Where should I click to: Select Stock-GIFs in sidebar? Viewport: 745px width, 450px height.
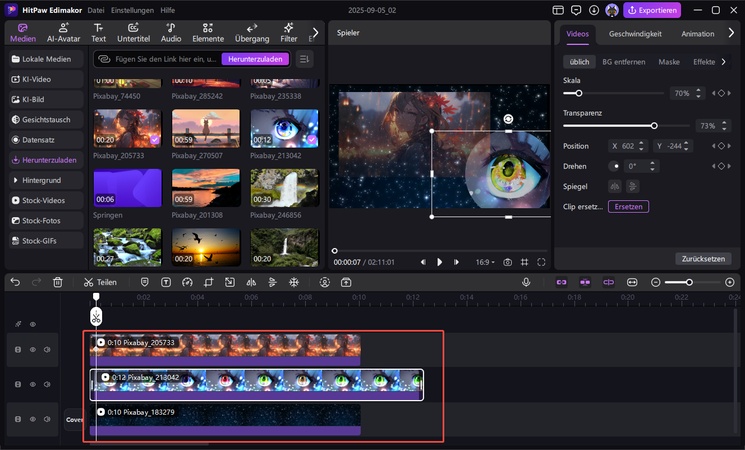click(46, 241)
